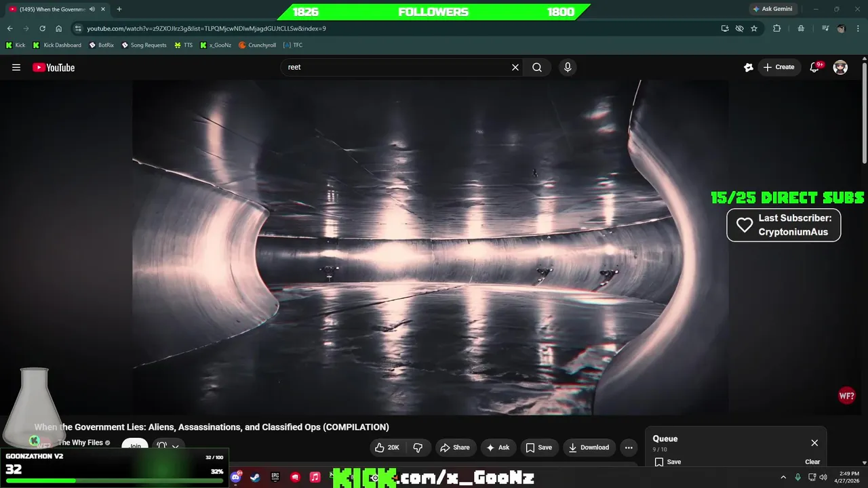Click the page vertical scrollbar
The height and width of the screenshot is (488, 868).
click(x=864, y=112)
